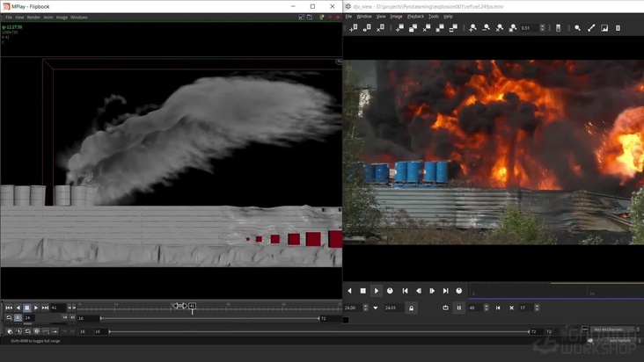644x362 pixels.
Task: Step back one frame in djv_view
Action: [419, 291]
